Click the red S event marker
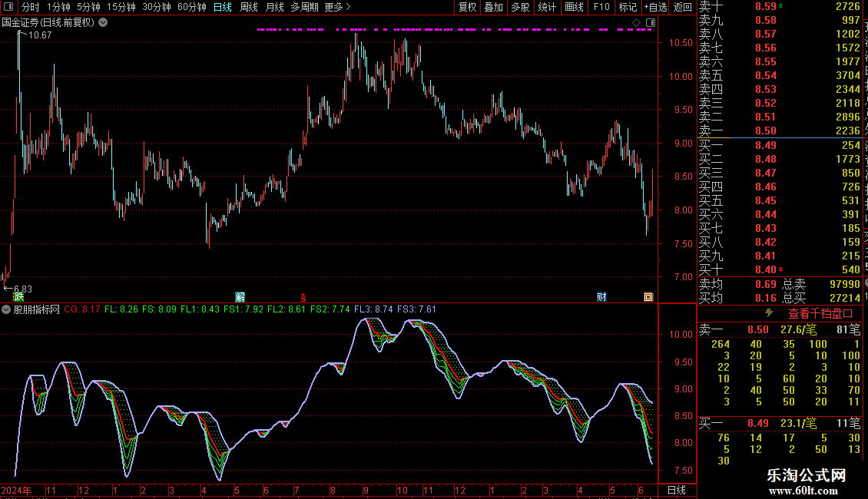Screen dimensions: 868x499 tap(303, 298)
